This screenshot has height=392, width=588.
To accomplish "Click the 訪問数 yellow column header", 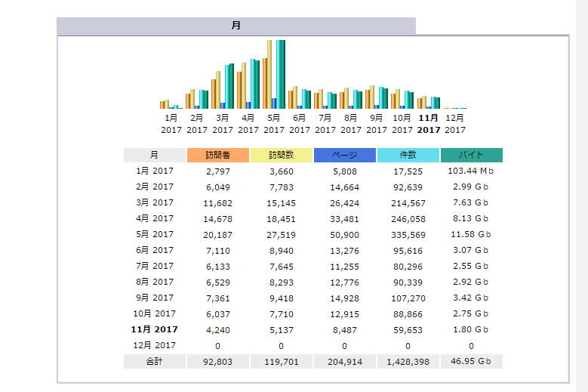I will [282, 155].
